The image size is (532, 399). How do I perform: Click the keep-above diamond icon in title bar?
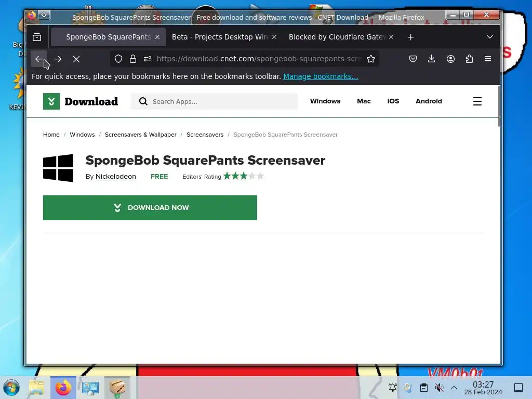point(44,15)
